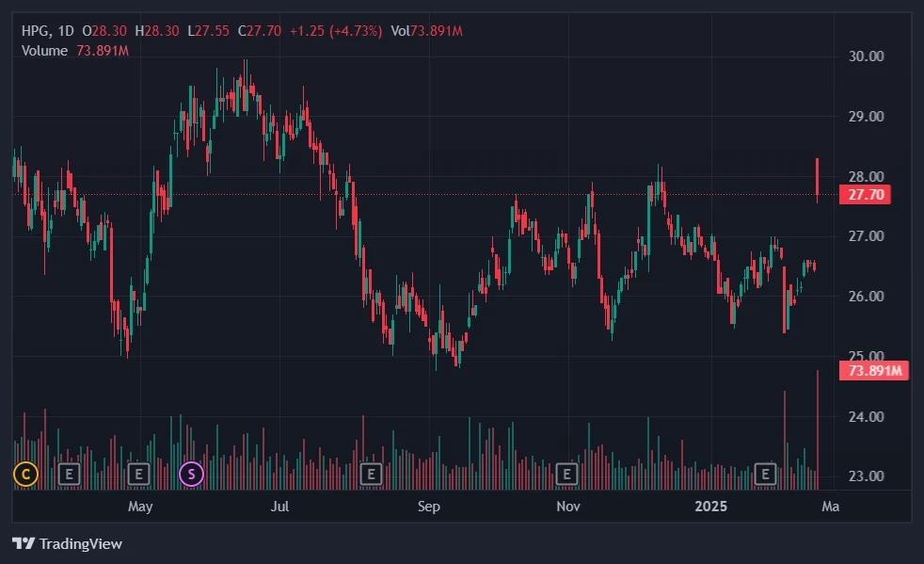Click the tallest volume bar at far right
This screenshot has height=564, width=924.
(818, 430)
